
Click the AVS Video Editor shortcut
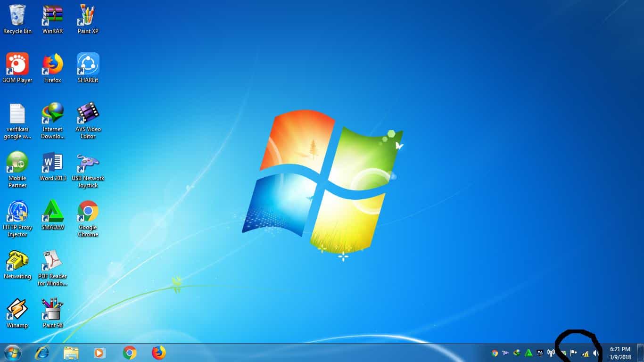click(88, 121)
